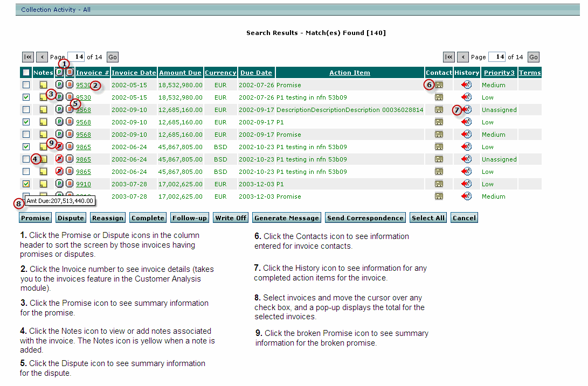This screenshot has width=588, height=386.
Task: Open Dispute icon on 9865 Unassigned row
Action: click(x=70, y=158)
